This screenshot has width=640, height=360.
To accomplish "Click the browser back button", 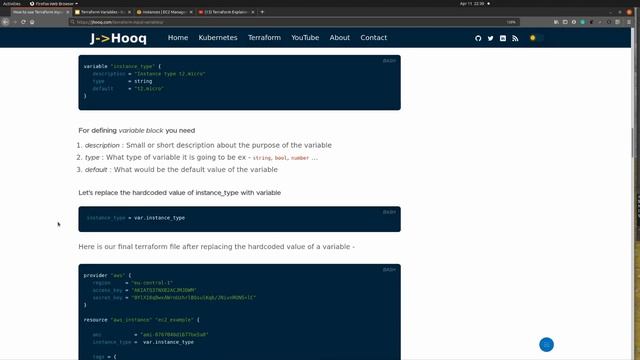I will pos(5,22).
